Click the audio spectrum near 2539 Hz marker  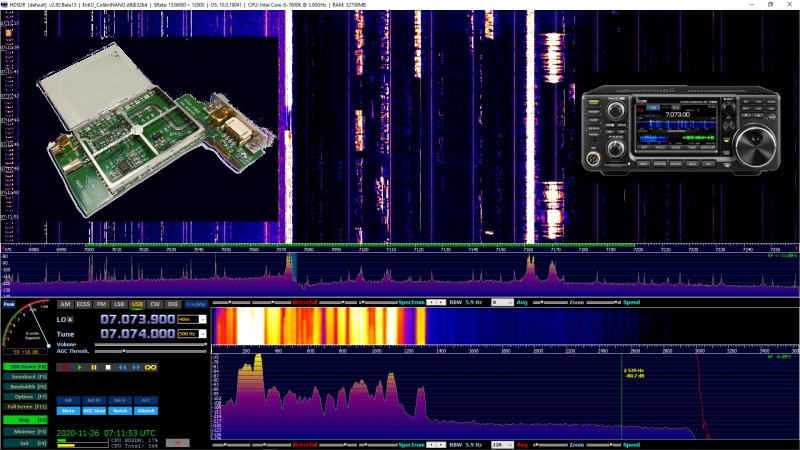(621, 395)
